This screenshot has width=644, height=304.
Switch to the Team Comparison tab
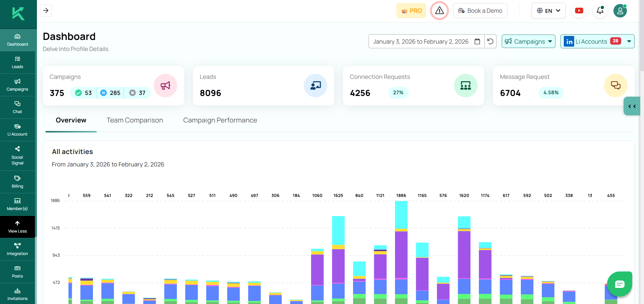tap(135, 120)
